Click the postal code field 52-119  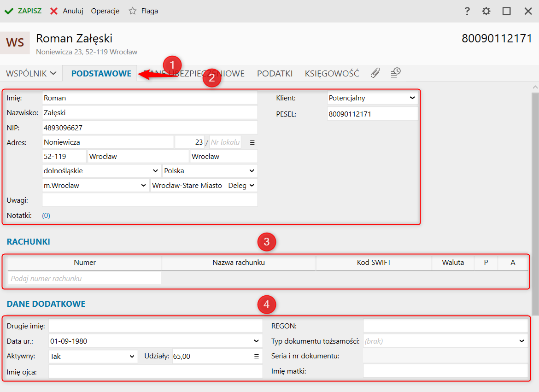(64, 157)
